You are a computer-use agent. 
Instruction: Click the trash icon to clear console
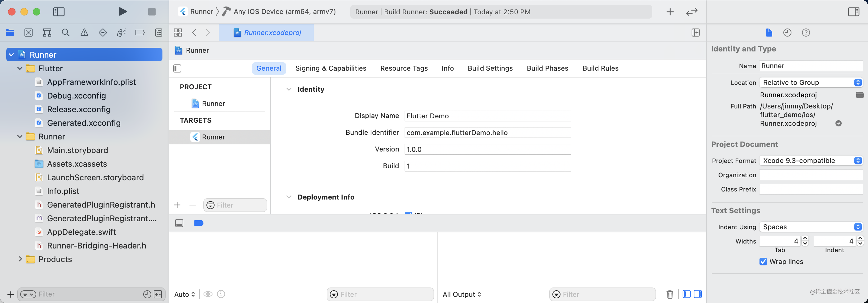point(670,294)
